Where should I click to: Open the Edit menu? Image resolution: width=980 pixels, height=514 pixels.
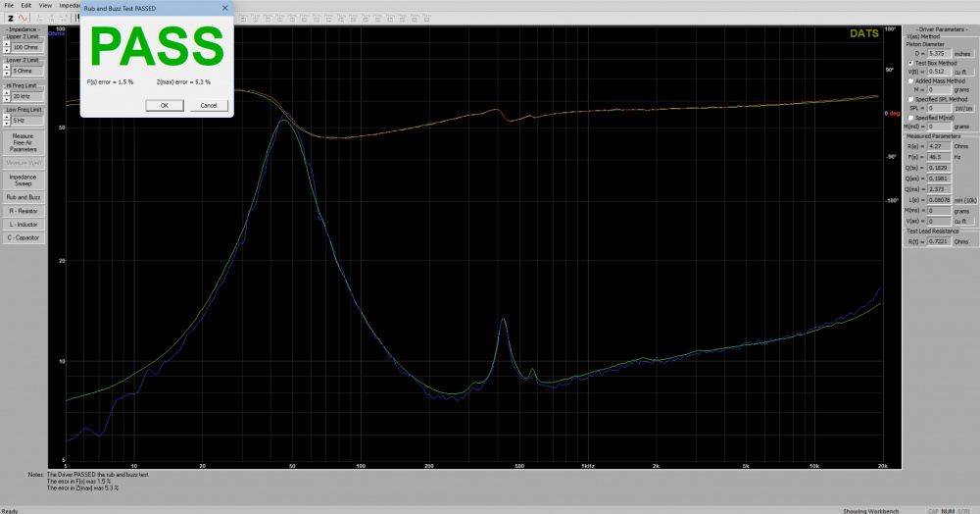point(26,5)
